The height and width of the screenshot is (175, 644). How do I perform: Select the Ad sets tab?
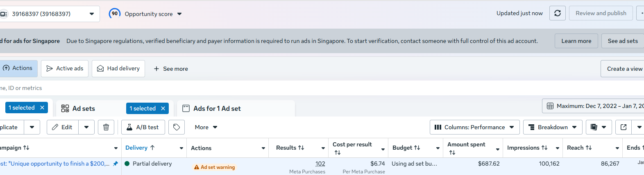click(83, 108)
